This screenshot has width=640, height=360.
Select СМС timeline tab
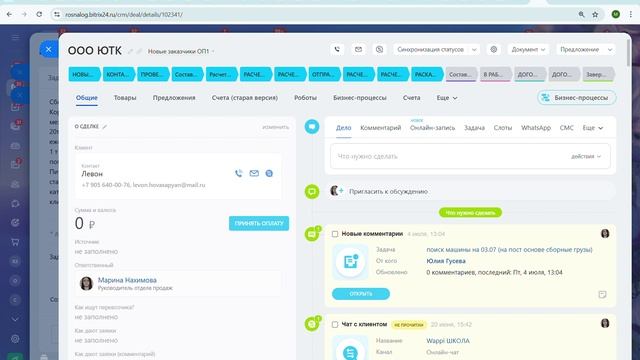pyautogui.click(x=567, y=128)
